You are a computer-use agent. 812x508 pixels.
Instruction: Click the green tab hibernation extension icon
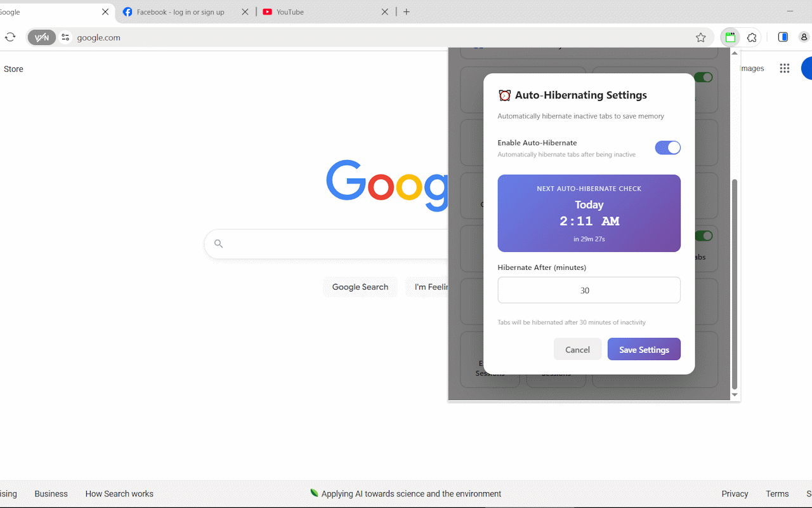click(x=730, y=37)
